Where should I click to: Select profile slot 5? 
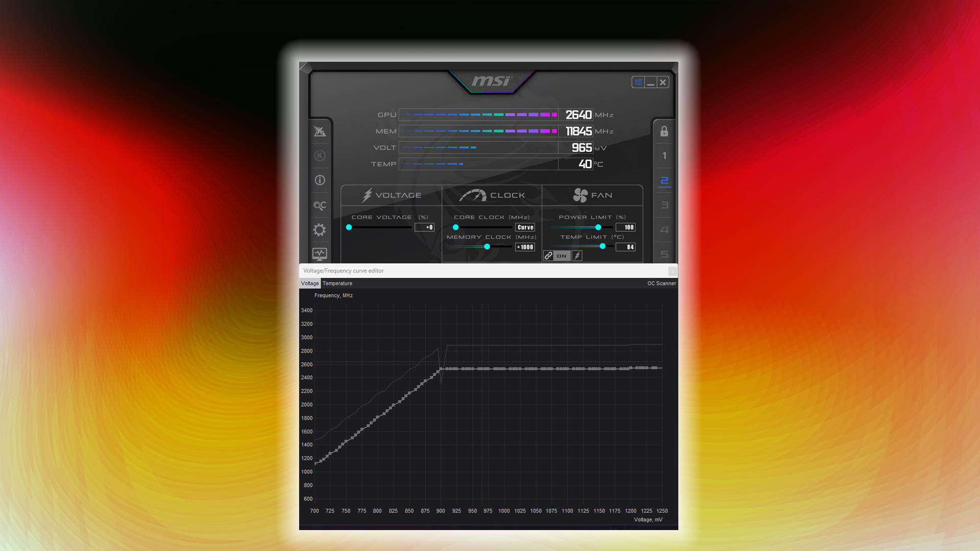point(664,254)
